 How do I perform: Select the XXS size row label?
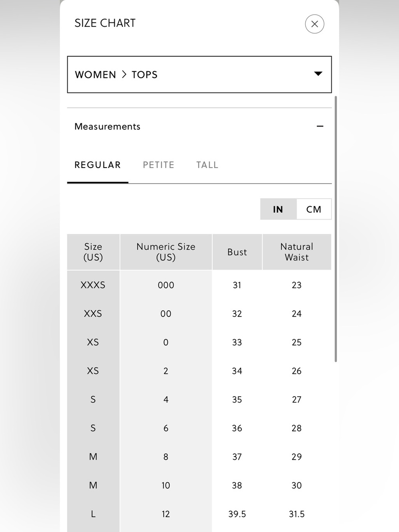coord(93,314)
